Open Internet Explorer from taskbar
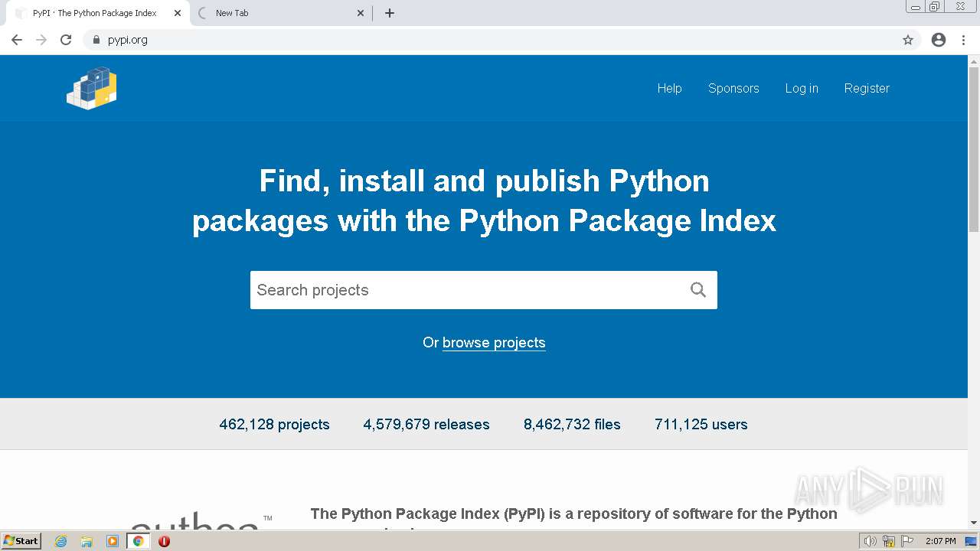980x551 pixels. [61, 541]
